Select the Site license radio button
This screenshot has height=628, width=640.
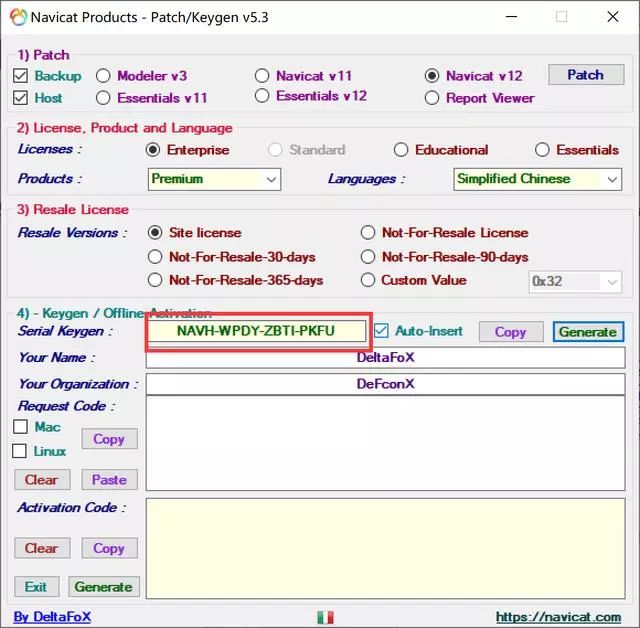[x=155, y=233]
